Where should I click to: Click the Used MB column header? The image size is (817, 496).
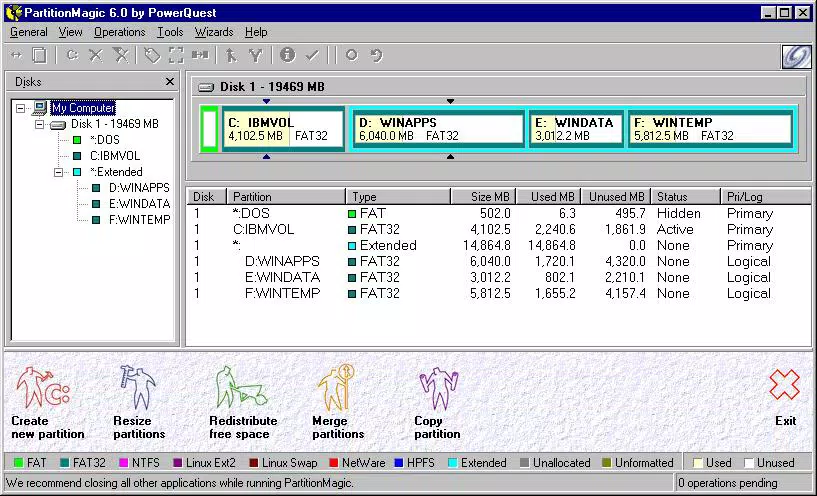549,197
